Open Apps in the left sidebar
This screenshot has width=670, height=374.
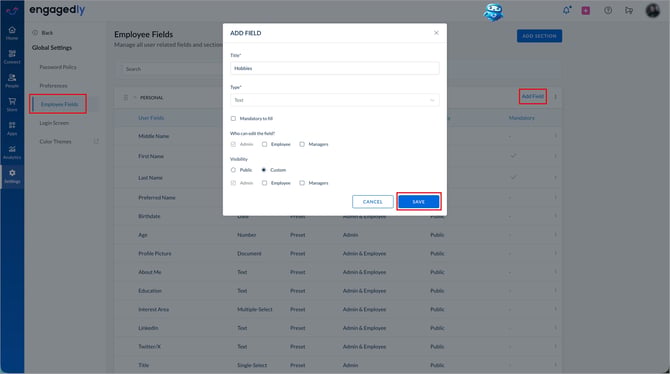coord(12,129)
